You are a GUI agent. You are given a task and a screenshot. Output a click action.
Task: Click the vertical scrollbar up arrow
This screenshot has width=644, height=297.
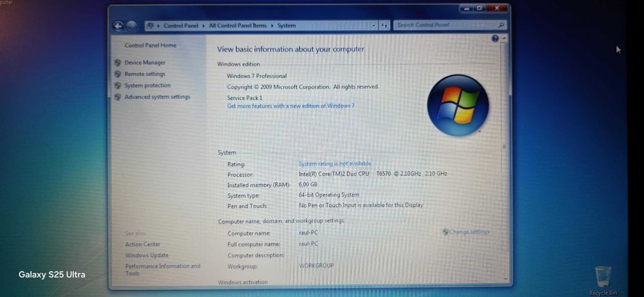point(504,38)
